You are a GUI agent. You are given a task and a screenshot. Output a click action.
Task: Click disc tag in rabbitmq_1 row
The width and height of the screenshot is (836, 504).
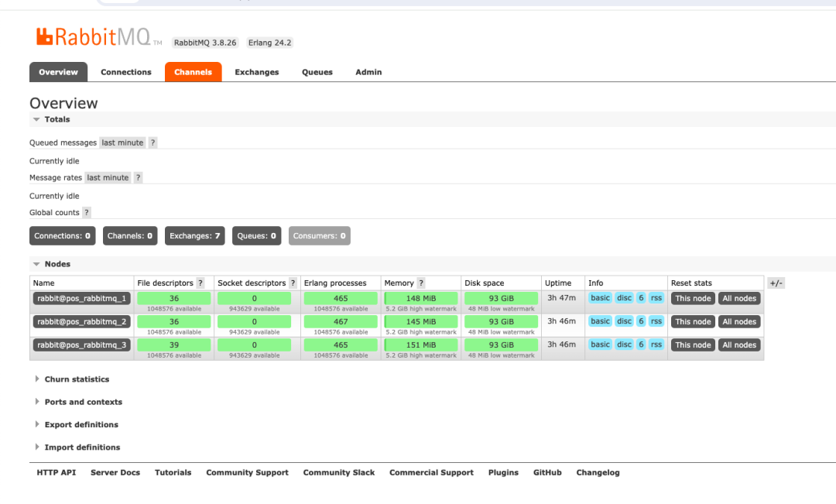[625, 298]
